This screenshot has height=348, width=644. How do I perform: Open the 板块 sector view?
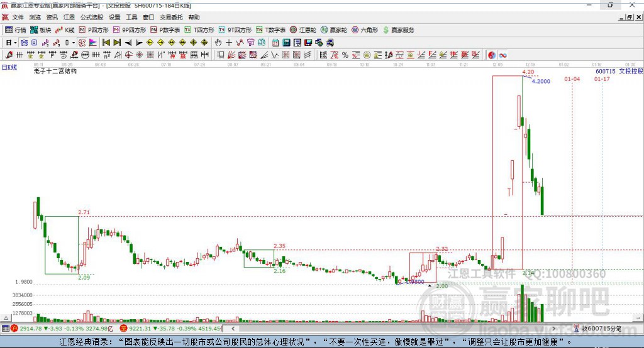(40, 30)
